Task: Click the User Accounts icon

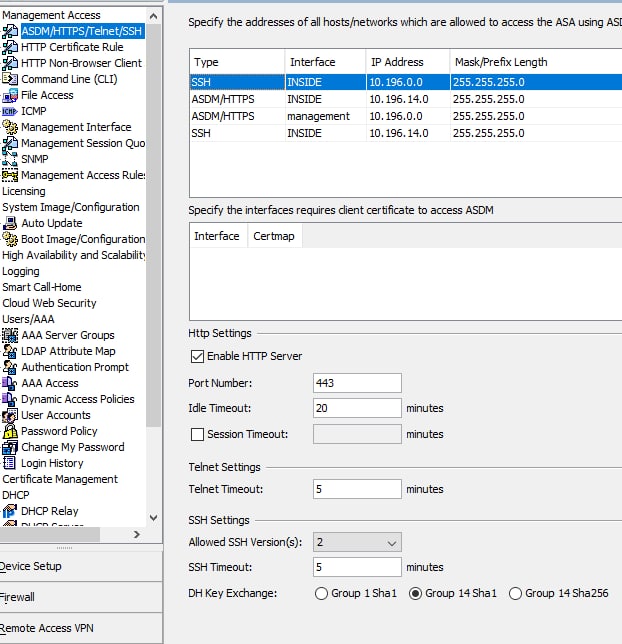Action: (10, 415)
